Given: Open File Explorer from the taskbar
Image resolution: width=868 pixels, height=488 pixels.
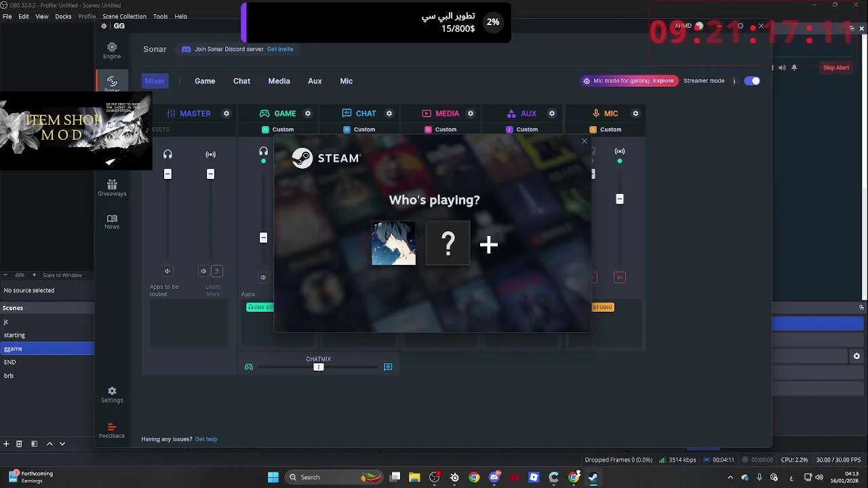Looking at the screenshot, I should click(414, 477).
